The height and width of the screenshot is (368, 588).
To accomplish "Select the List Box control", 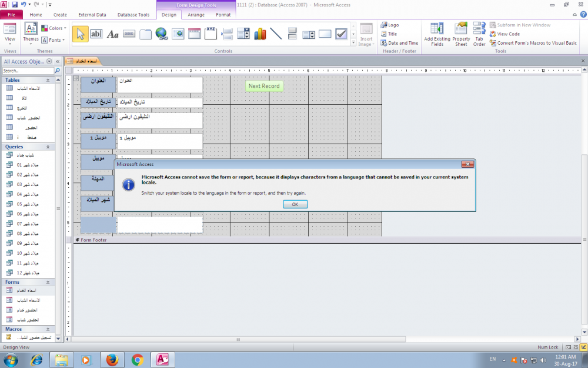I will (309, 34).
